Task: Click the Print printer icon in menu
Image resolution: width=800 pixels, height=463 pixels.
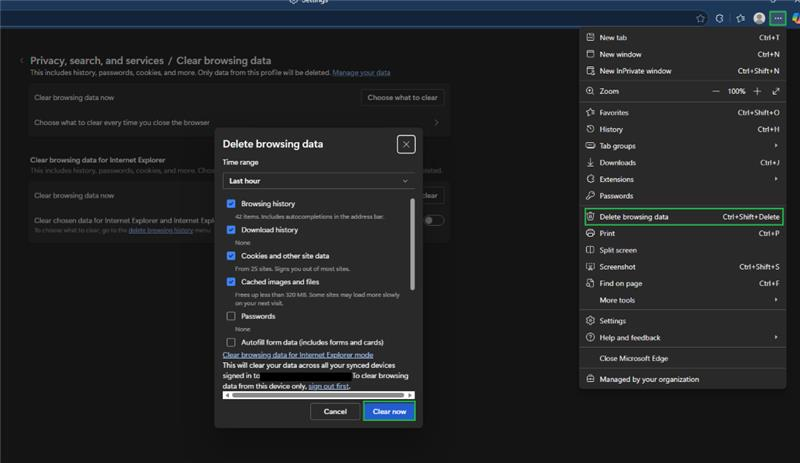Action: (x=590, y=233)
